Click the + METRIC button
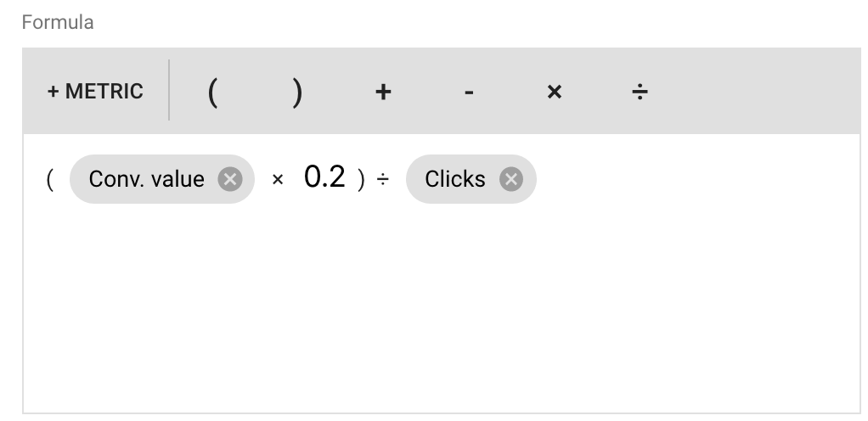The height and width of the screenshot is (421, 868). tap(95, 92)
